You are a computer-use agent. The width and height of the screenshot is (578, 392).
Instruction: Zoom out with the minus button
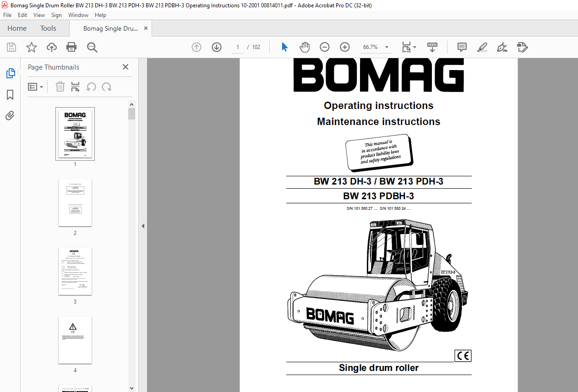[325, 47]
